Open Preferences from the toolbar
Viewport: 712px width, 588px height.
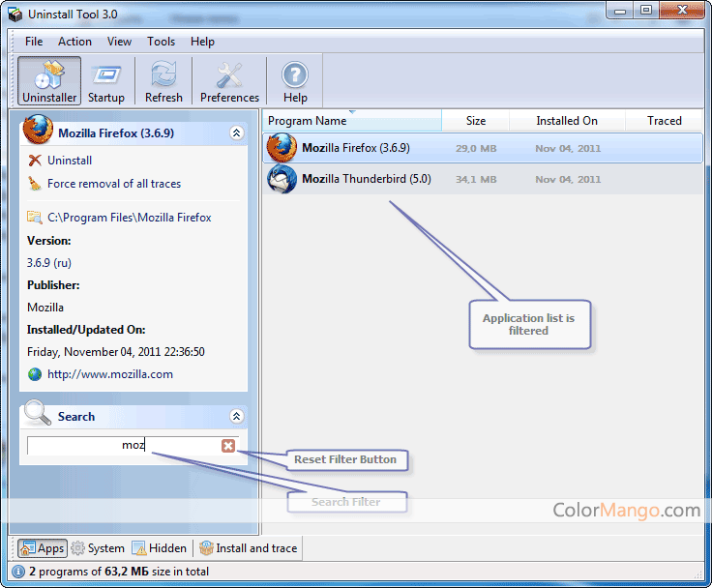pos(229,81)
